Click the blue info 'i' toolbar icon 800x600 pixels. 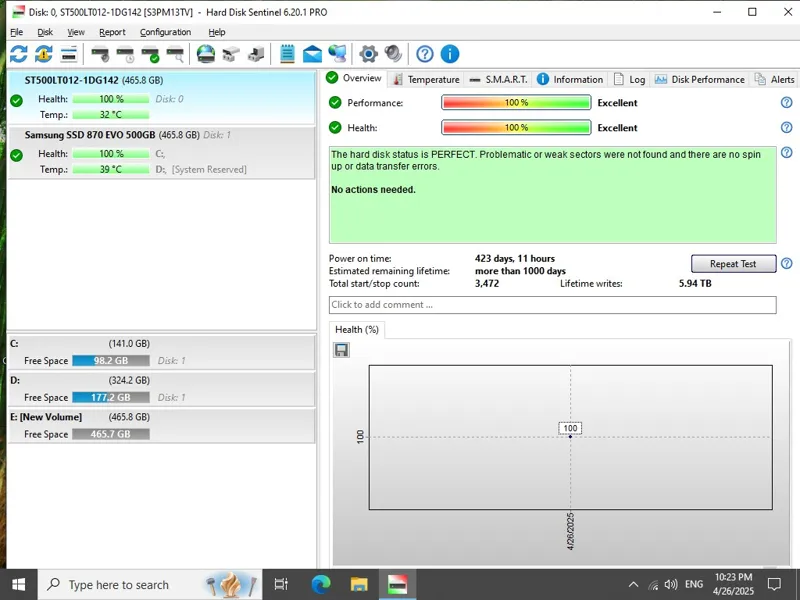(449, 54)
